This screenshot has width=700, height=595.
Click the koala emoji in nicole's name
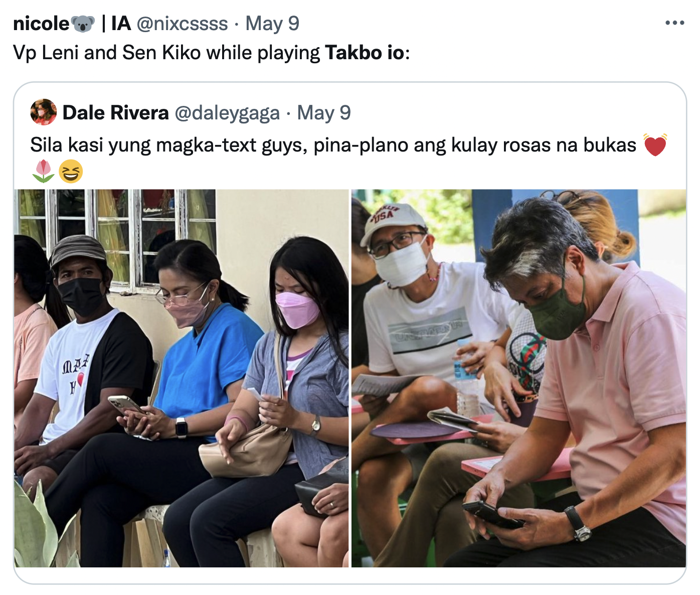pyautogui.click(x=83, y=24)
